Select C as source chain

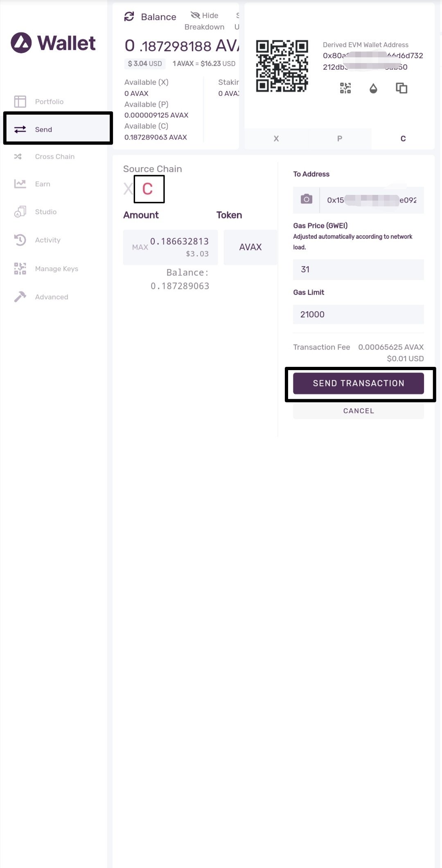point(148,189)
